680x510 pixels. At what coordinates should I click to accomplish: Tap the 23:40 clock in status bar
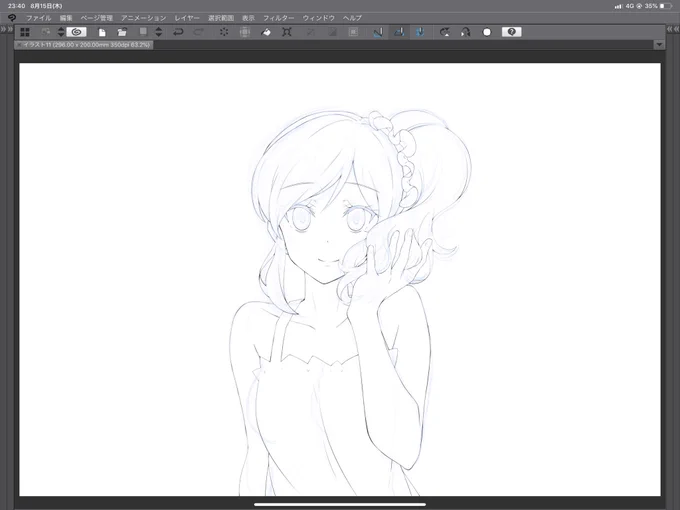click(16, 6)
